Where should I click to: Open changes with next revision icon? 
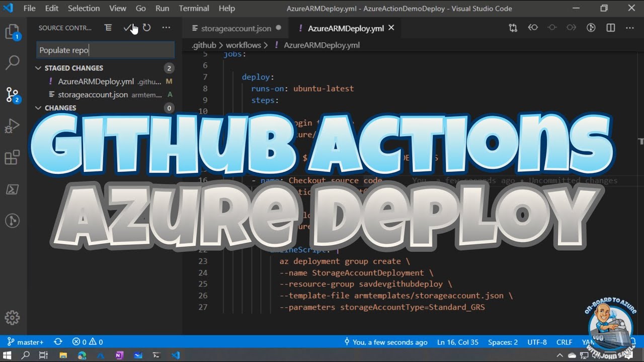(571, 28)
